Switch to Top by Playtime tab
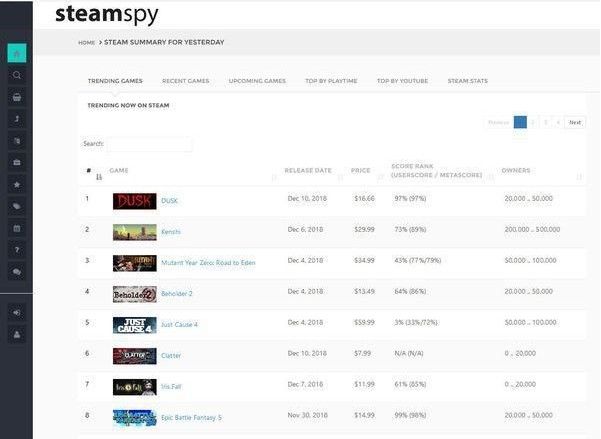The width and height of the screenshot is (601, 439). click(331, 81)
